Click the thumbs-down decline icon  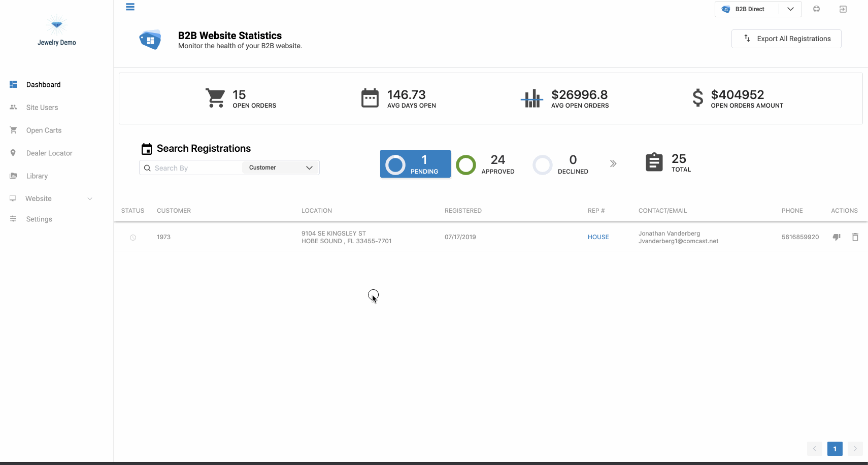[837, 237]
